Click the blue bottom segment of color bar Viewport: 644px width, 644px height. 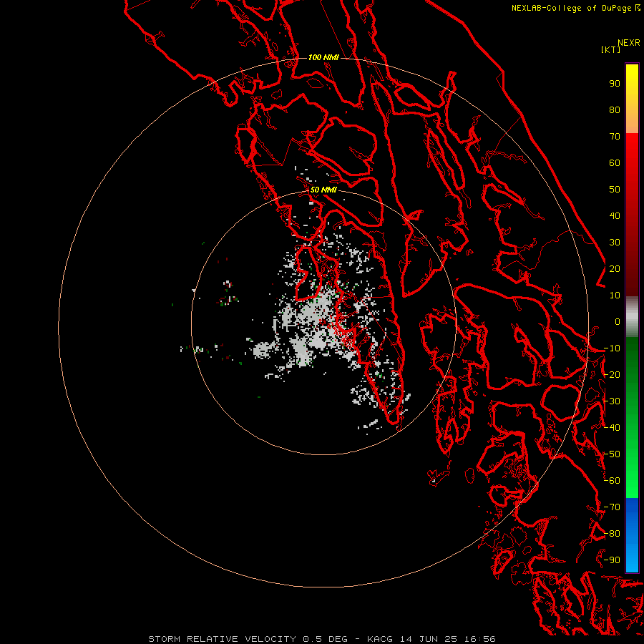click(632, 535)
